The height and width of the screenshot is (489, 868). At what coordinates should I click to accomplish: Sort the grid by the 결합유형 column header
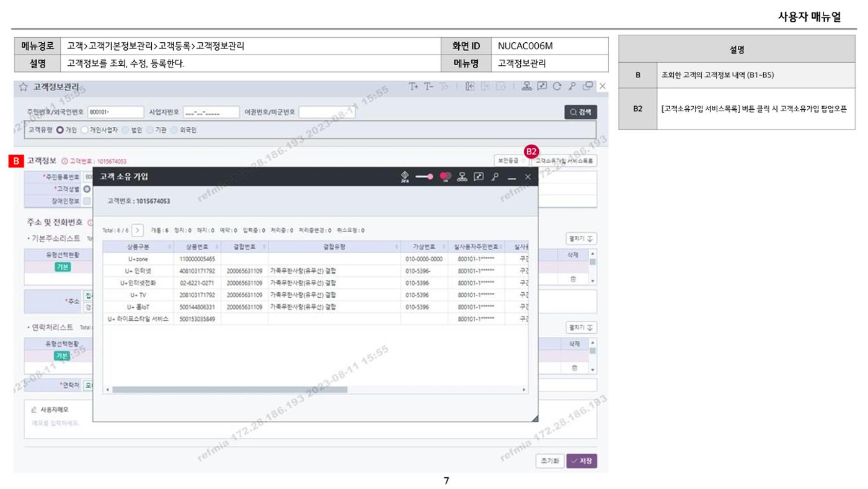[x=334, y=246]
